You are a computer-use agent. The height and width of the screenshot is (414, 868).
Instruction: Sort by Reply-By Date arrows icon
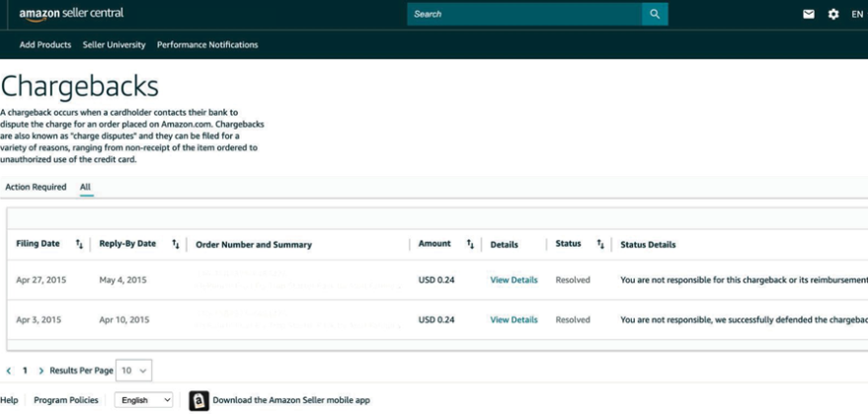click(x=176, y=244)
